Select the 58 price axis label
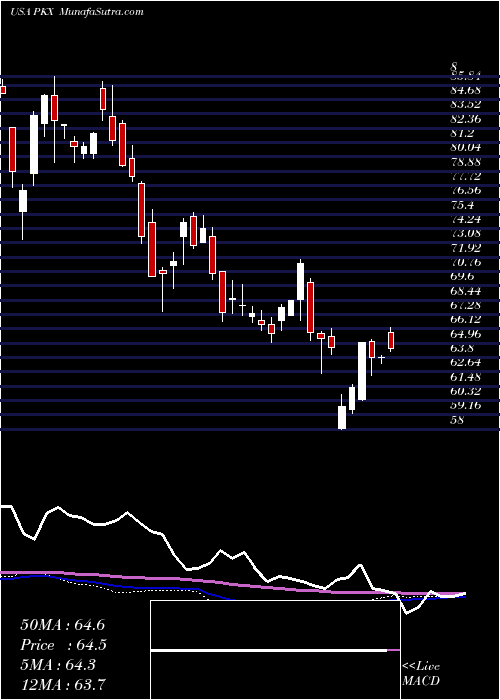The height and width of the screenshot is (700, 500). [458, 419]
